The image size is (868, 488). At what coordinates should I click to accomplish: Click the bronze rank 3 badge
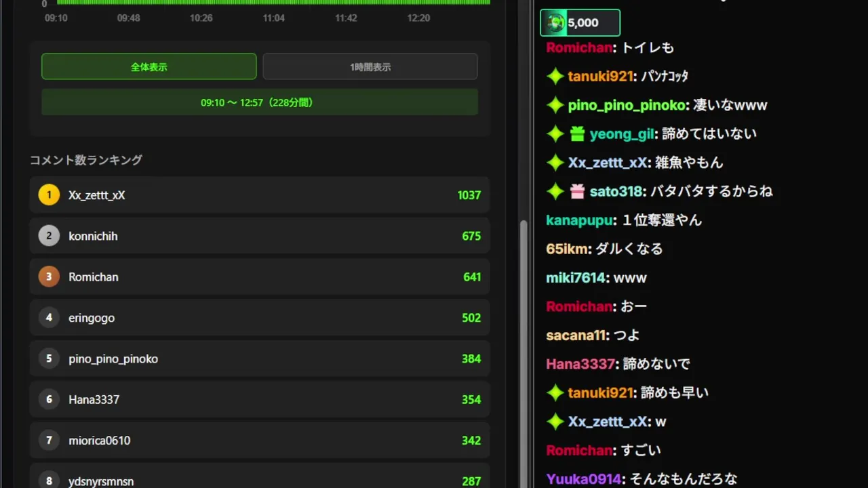pyautogui.click(x=49, y=277)
